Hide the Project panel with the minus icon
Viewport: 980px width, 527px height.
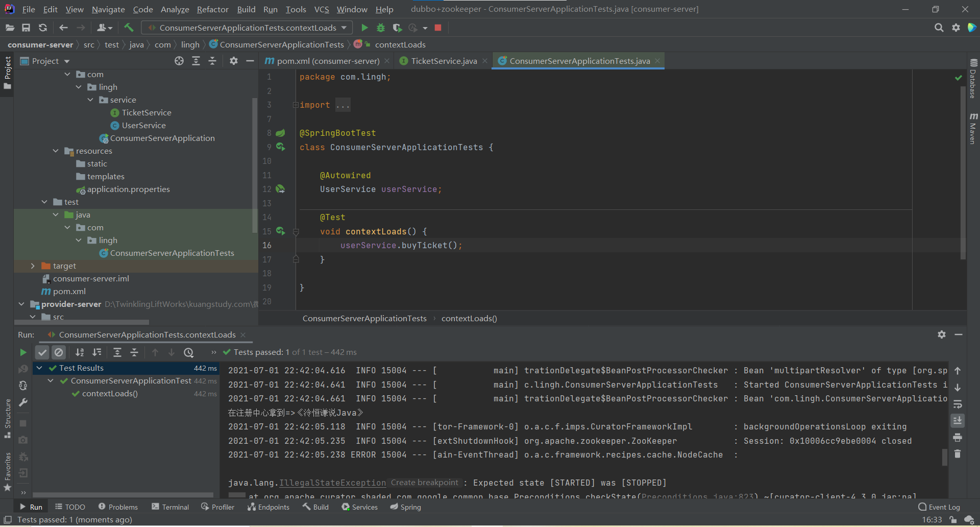pyautogui.click(x=250, y=61)
